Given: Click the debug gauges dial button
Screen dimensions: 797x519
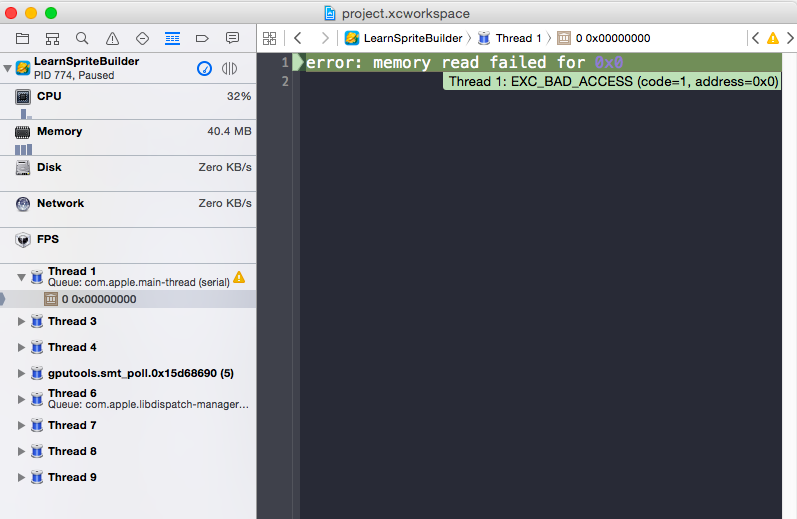Looking at the screenshot, I should (x=204, y=68).
